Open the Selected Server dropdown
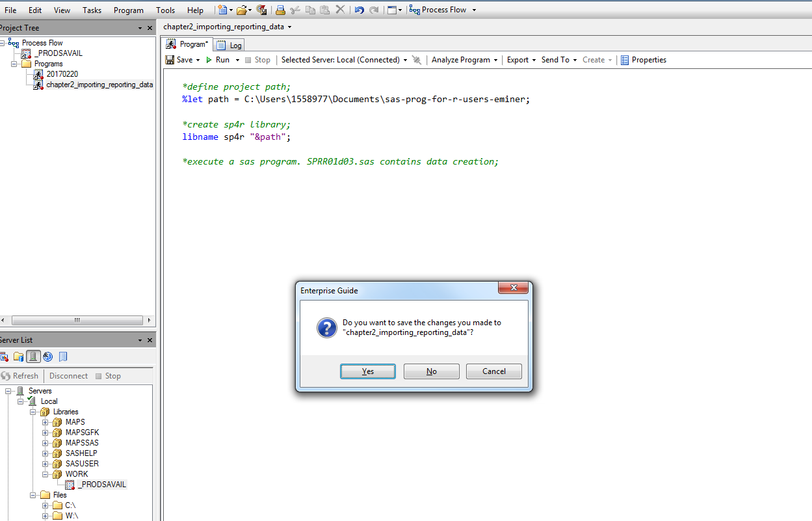This screenshot has width=812, height=521. coord(405,59)
